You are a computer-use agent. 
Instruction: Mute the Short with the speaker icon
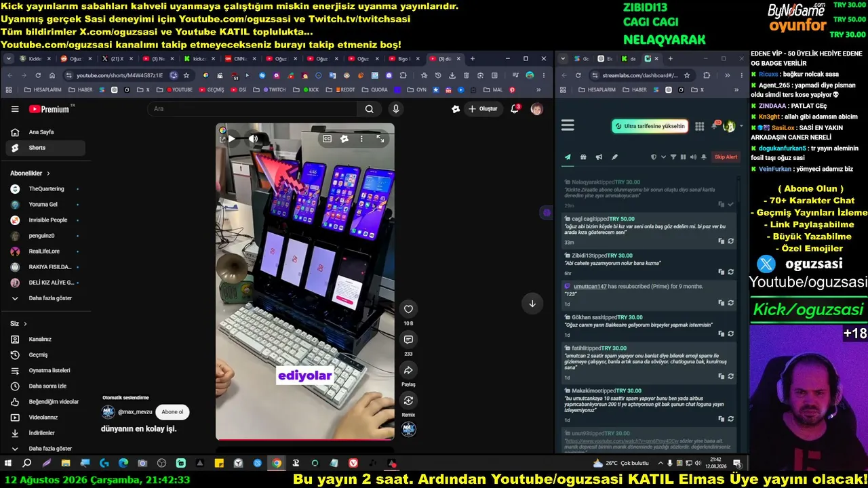coord(254,139)
